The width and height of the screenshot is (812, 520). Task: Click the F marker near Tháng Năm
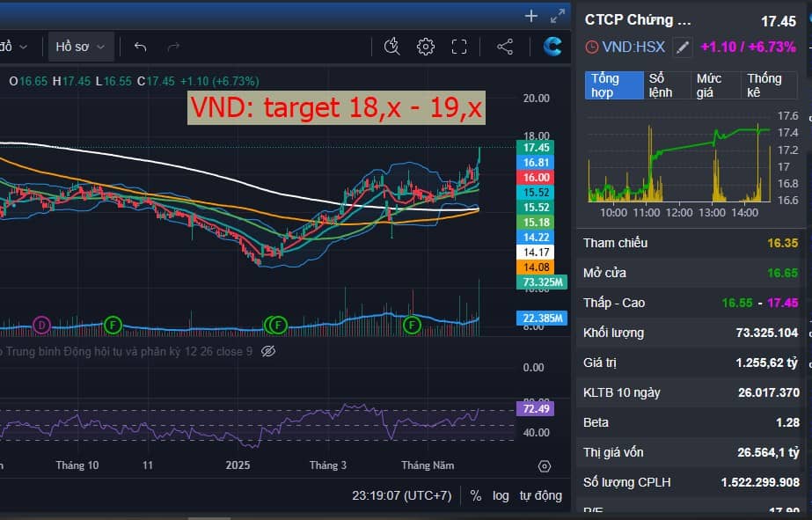pos(413,326)
